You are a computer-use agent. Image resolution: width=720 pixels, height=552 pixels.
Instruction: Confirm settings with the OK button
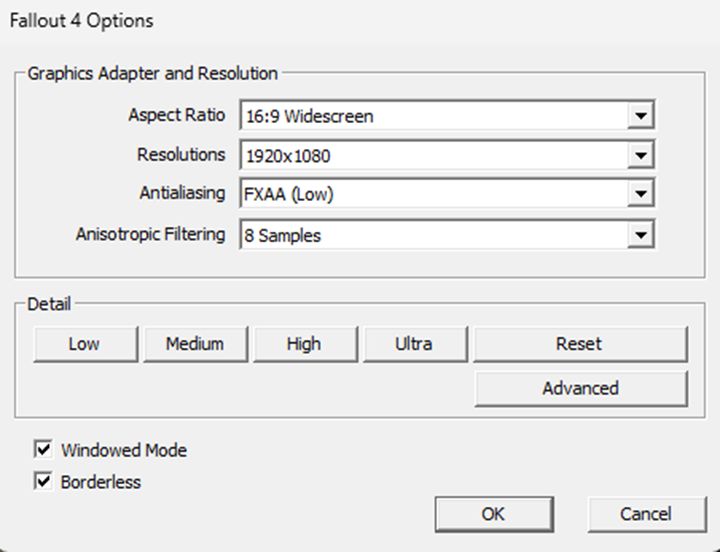(x=493, y=514)
